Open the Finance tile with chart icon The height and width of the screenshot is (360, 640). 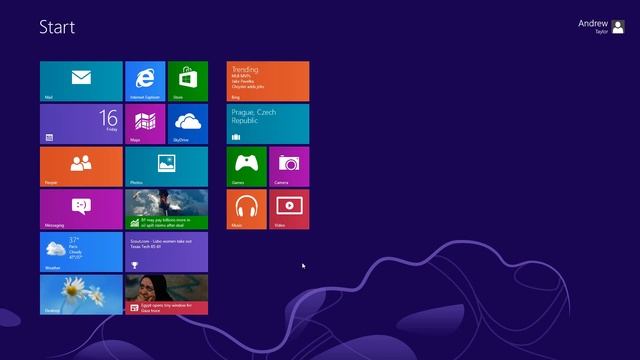pyautogui.click(x=167, y=209)
